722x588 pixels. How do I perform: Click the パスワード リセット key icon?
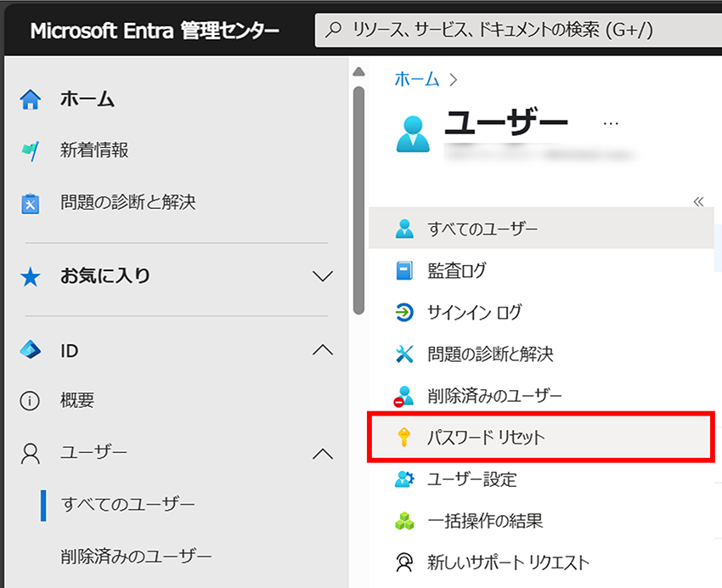click(x=403, y=438)
